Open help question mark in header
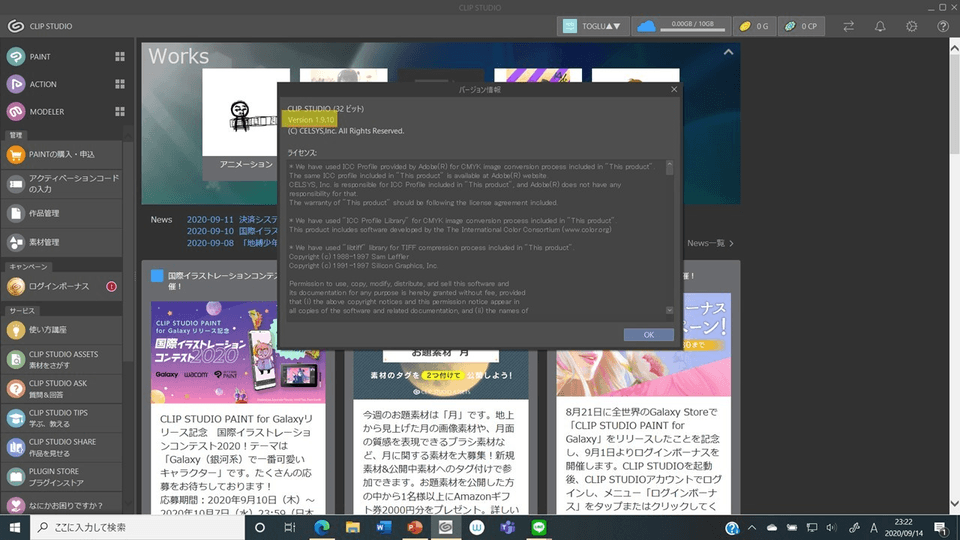The image size is (960, 540). click(943, 26)
